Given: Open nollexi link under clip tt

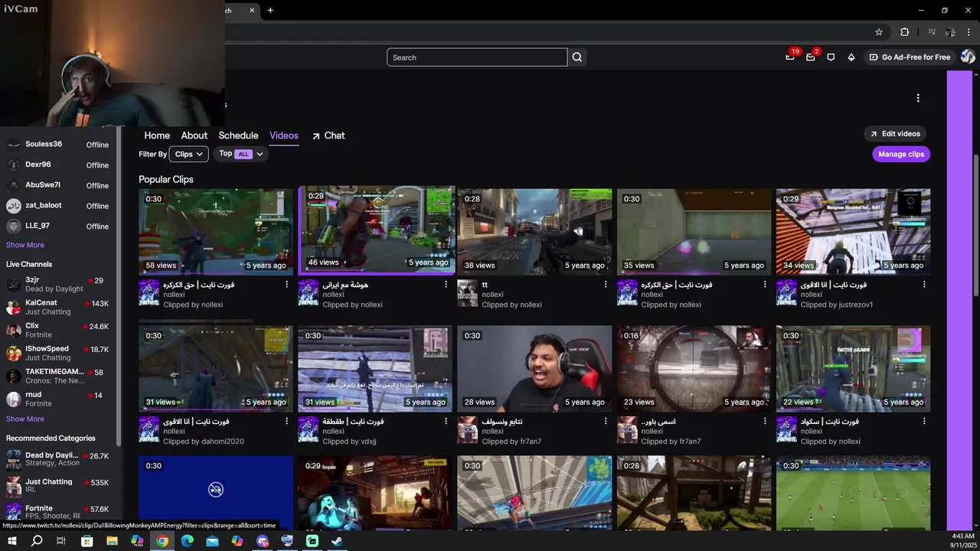Looking at the screenshot, I should 492,295.
